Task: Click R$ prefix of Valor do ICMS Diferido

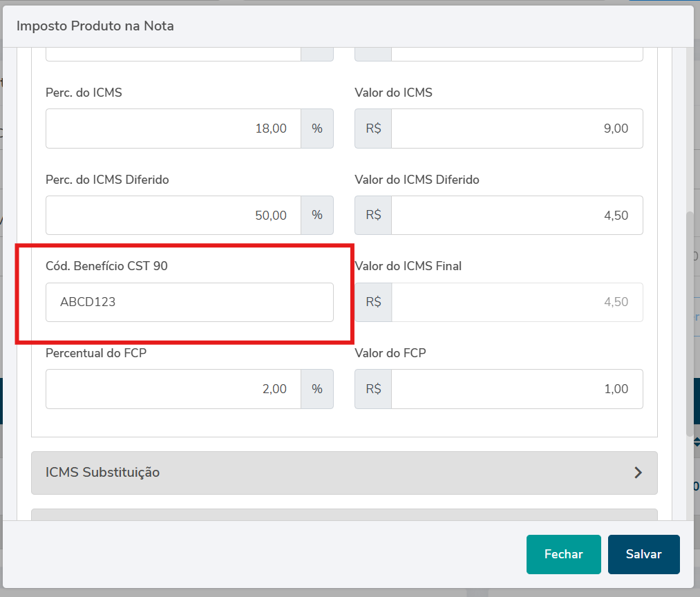Action: [373, 216]
